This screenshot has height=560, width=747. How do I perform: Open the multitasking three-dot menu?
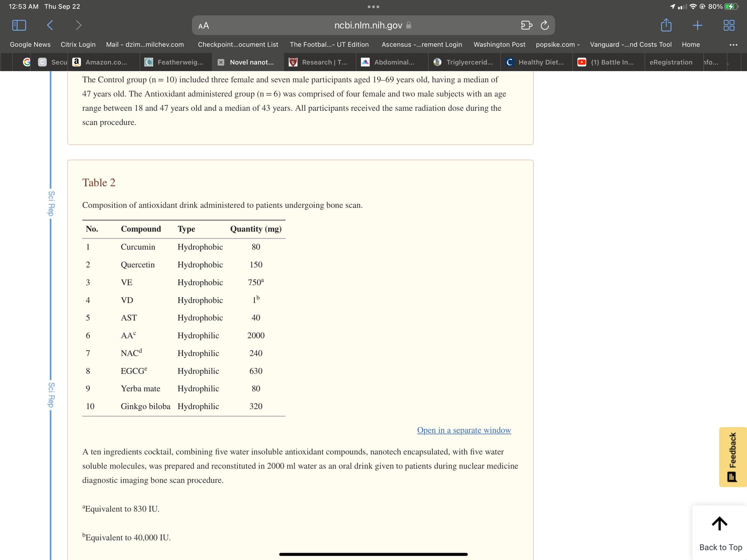point(373,7)
